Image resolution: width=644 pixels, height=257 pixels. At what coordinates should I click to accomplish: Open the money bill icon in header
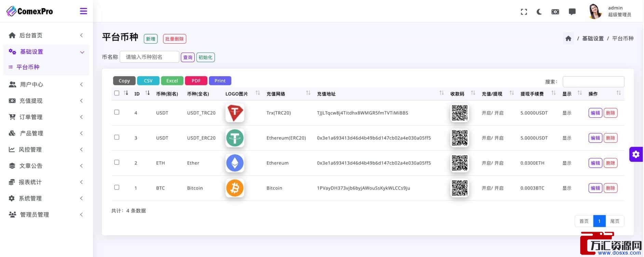point(556,12)
